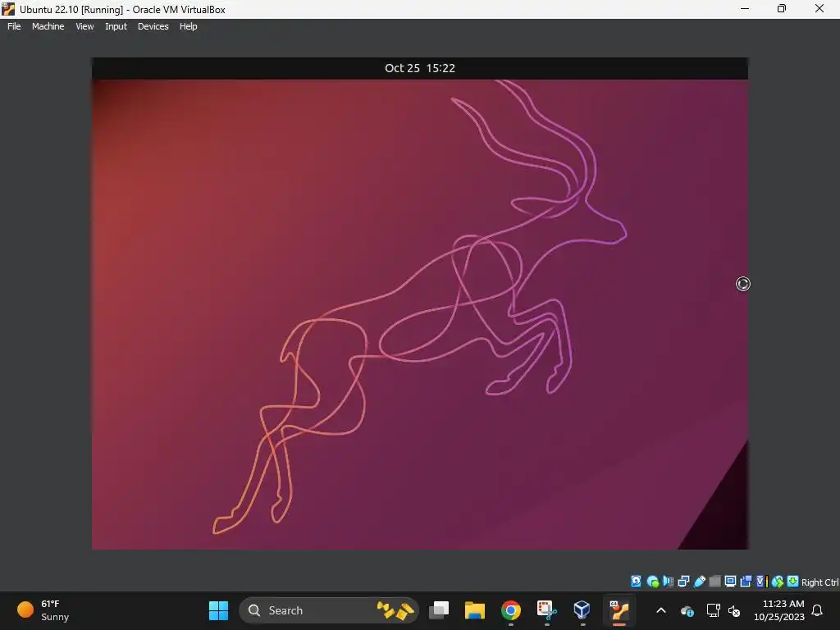Open the Devices menu
The height and width of the screenshot is (630, 840).
point(153,26)
